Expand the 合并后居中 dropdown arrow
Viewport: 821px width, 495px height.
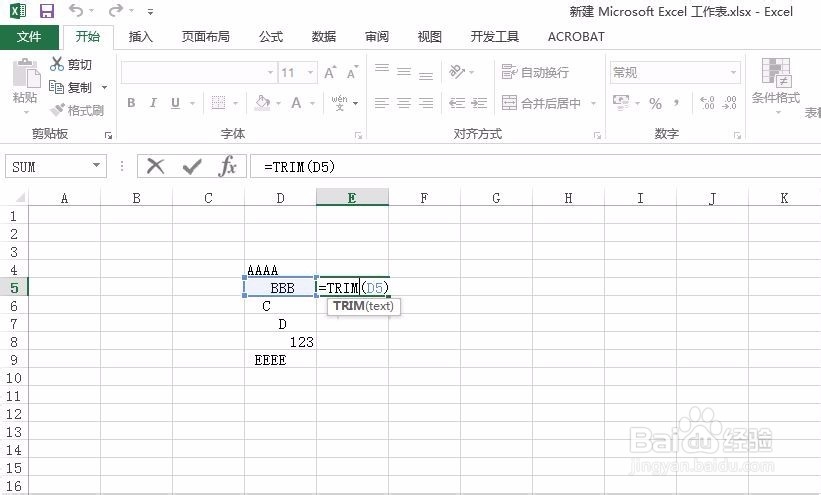coord(593,103)
